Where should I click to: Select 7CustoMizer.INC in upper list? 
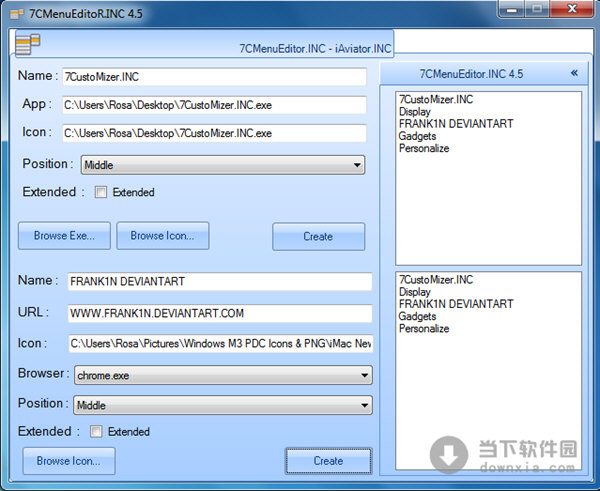[436, 100]
